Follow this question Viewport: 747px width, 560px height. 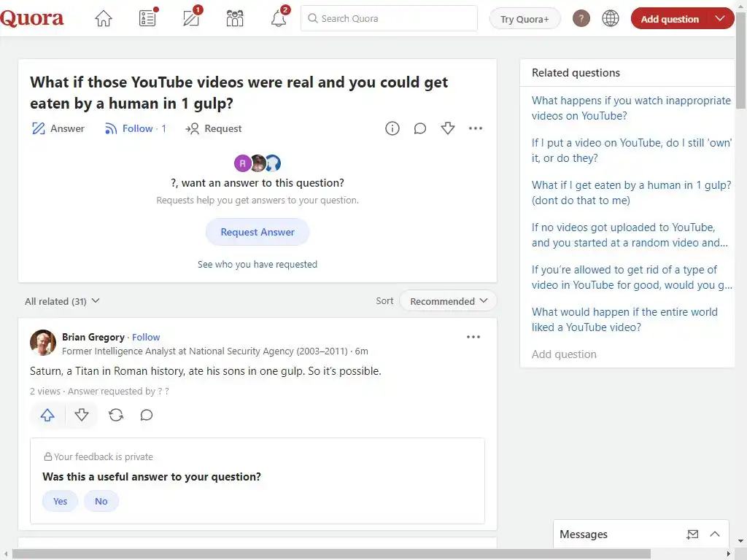click(135, 128)
